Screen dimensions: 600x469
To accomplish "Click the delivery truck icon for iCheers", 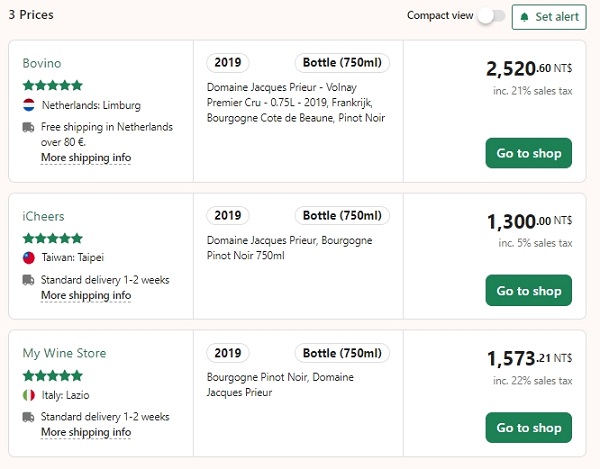I will click(x=28, y=280).
